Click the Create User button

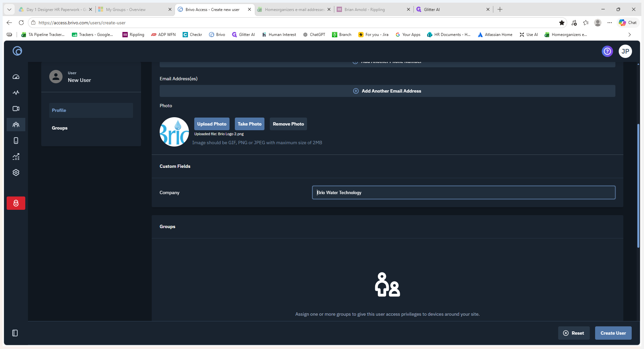(x=613, y=333)
